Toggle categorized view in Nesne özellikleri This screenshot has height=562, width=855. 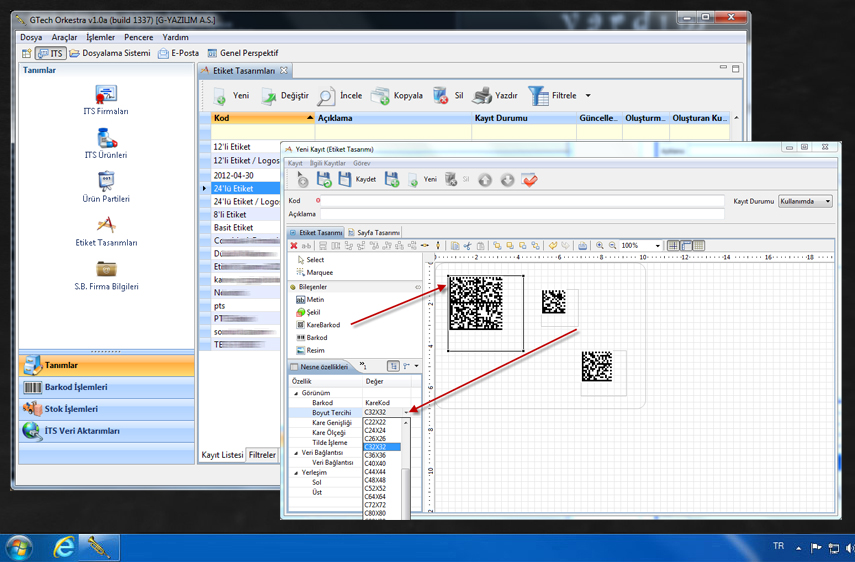(x=393, y=366)
